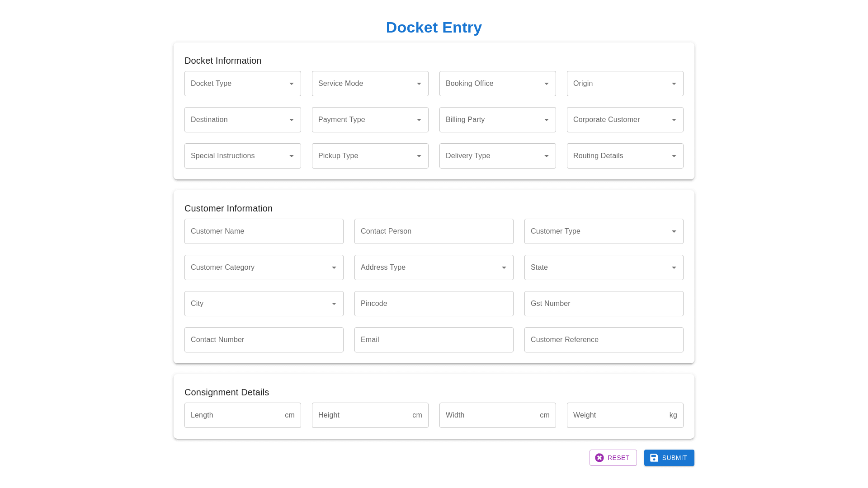The image size is (868, 488).
Task: Submit the Docket Entry form
Action: (x=669, y=458)
